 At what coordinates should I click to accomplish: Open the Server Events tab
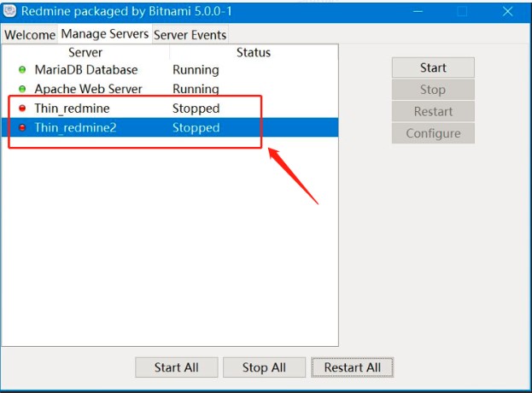click(190, 35)
